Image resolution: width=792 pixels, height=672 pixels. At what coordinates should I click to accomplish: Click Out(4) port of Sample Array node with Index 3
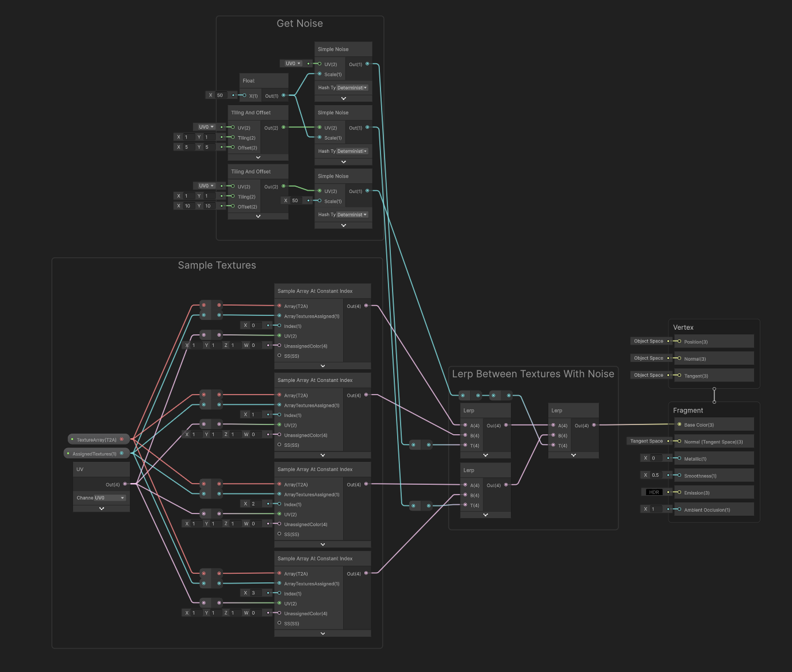(x=366, y=573)
